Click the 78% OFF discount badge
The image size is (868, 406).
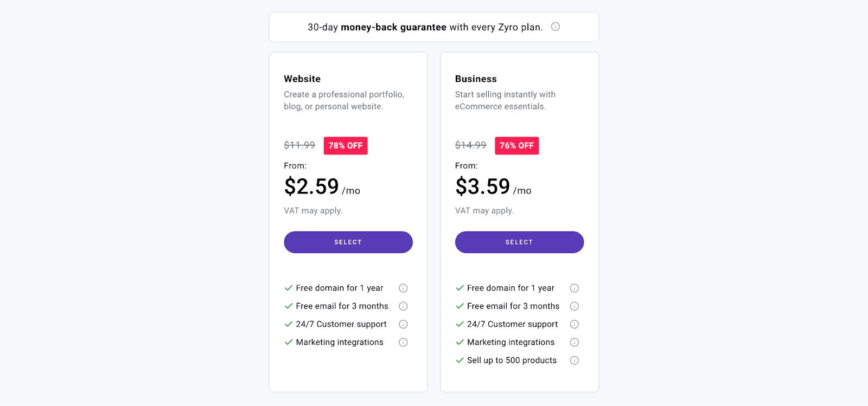coord(345,145)
